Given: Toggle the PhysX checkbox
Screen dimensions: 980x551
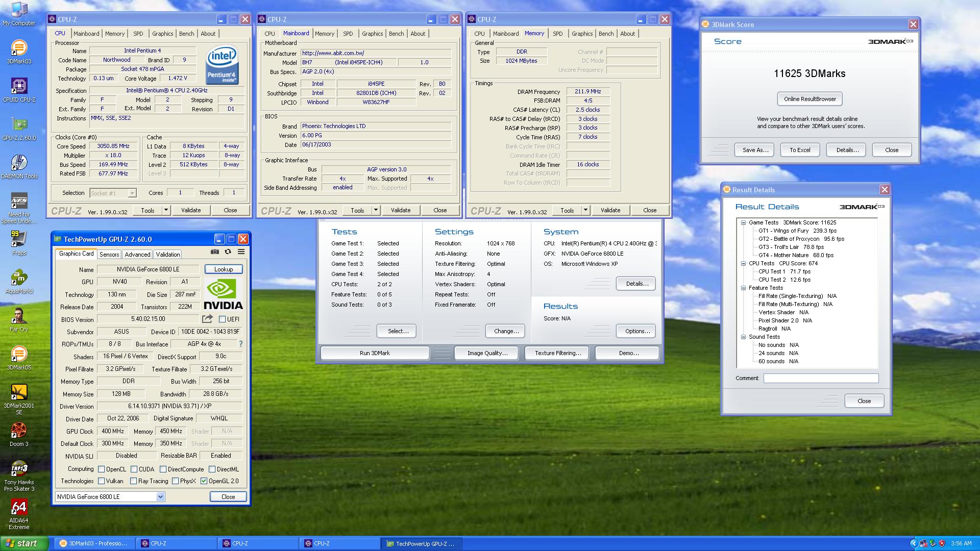Looking at the screenshot, I should point(175,481).
